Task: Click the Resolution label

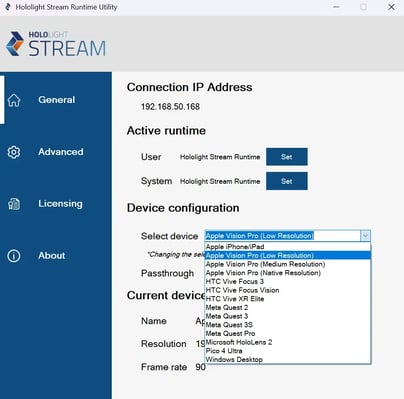Action: [163, 344]
